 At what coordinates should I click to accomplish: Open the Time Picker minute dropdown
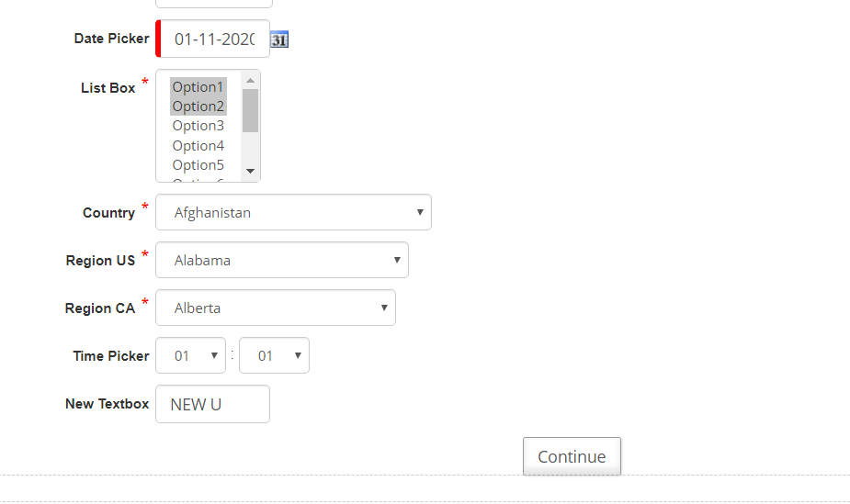(274, 355)
